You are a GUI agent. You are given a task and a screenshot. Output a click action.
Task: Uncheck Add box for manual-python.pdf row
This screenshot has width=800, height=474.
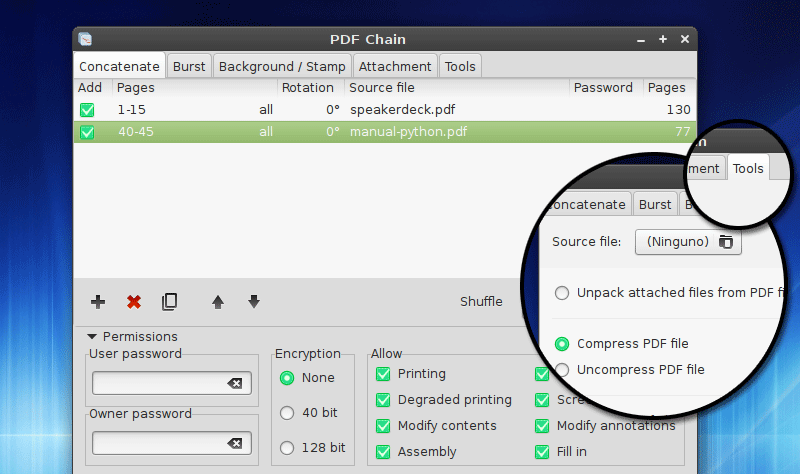(x=87, y=132)
